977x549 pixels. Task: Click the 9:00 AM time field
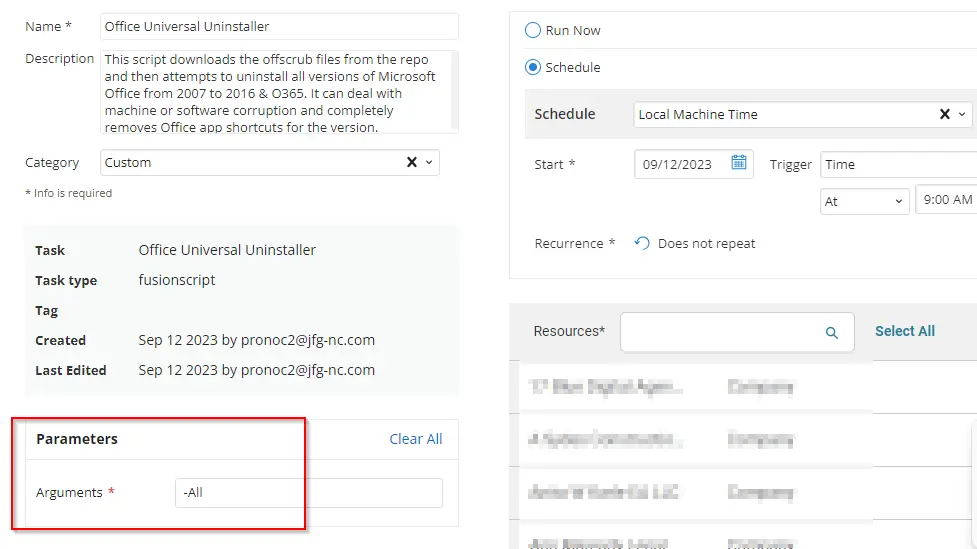946,200
